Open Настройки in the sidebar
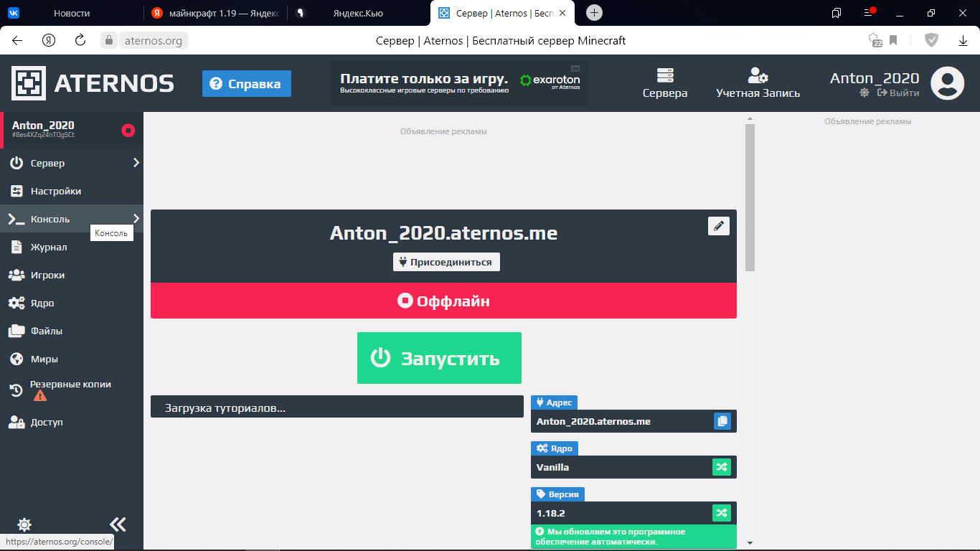This screenshot has width=980, height=551. [72, 191]
